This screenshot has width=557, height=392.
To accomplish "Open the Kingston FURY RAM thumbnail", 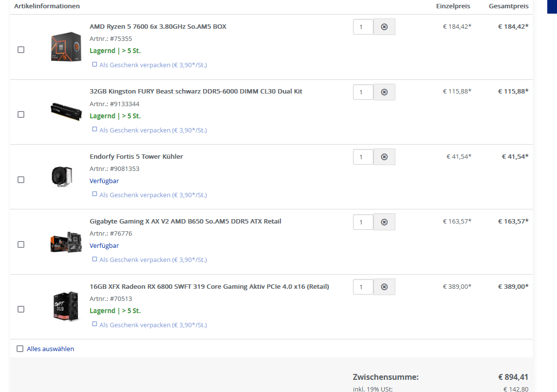I will click(x=66, y=112).
